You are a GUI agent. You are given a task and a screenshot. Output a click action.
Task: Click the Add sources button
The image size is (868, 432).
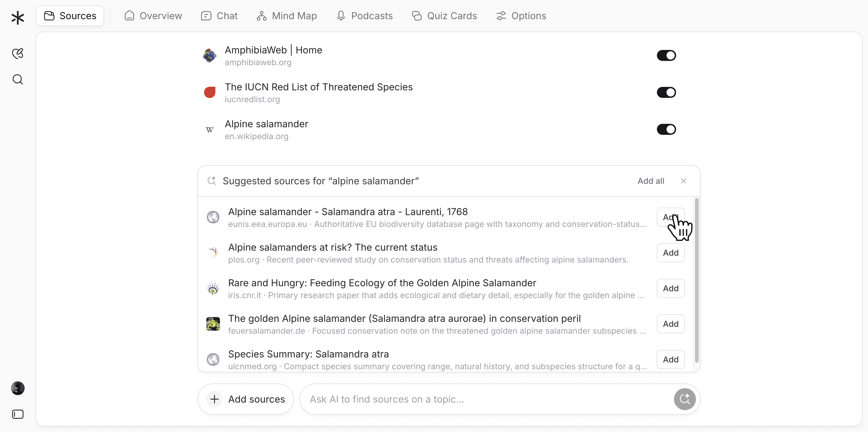pos(246,399)
